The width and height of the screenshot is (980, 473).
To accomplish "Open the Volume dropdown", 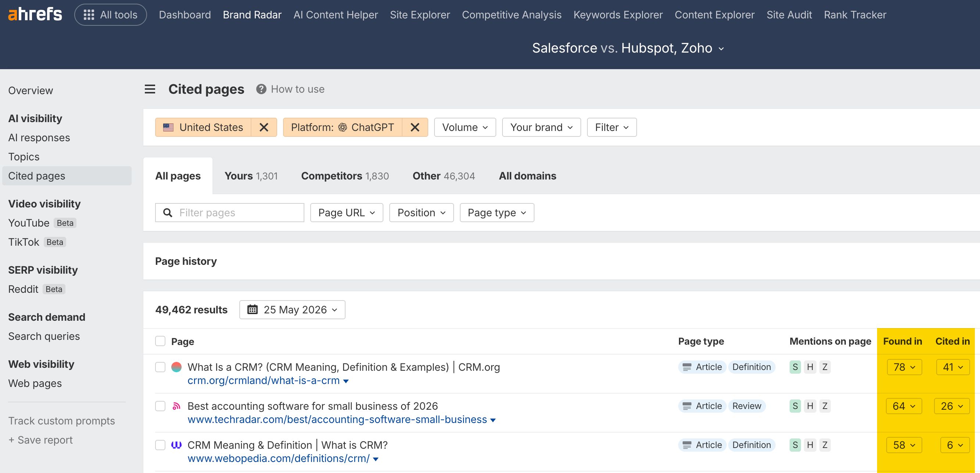I will pos(465,127).
